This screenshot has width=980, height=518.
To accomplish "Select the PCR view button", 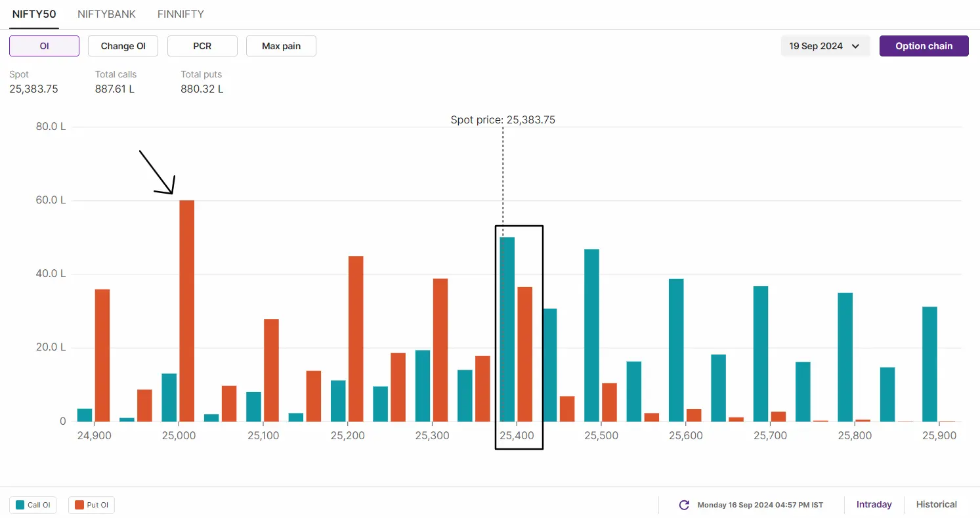I will point(202,46).
